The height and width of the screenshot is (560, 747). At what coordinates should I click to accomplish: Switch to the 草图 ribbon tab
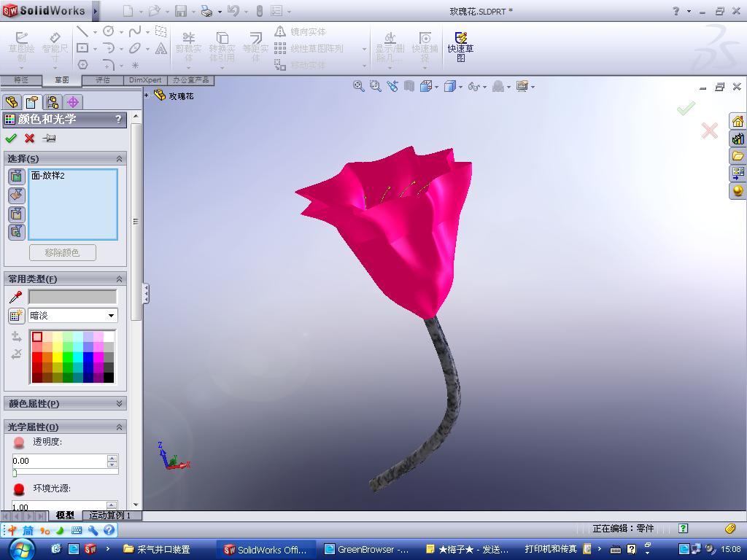pos(62,80)
